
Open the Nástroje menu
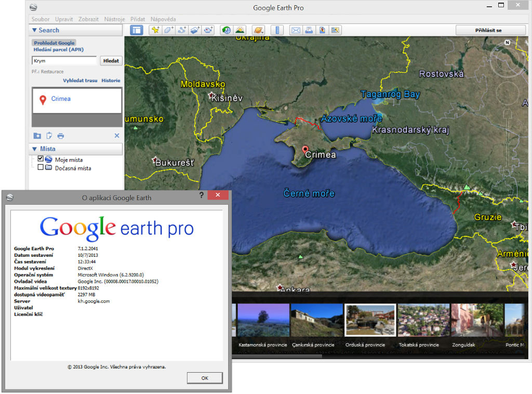[x=114, y=19]
